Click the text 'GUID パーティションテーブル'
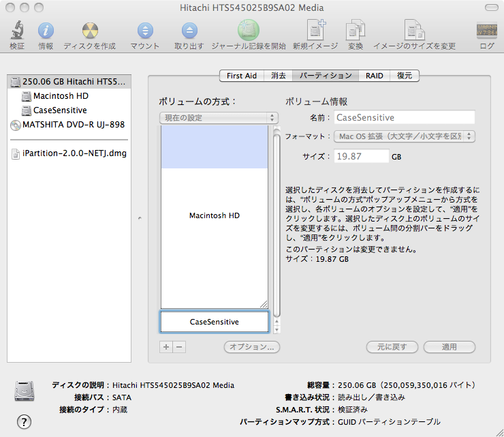The image size is (504, 437). click(389, 421)
